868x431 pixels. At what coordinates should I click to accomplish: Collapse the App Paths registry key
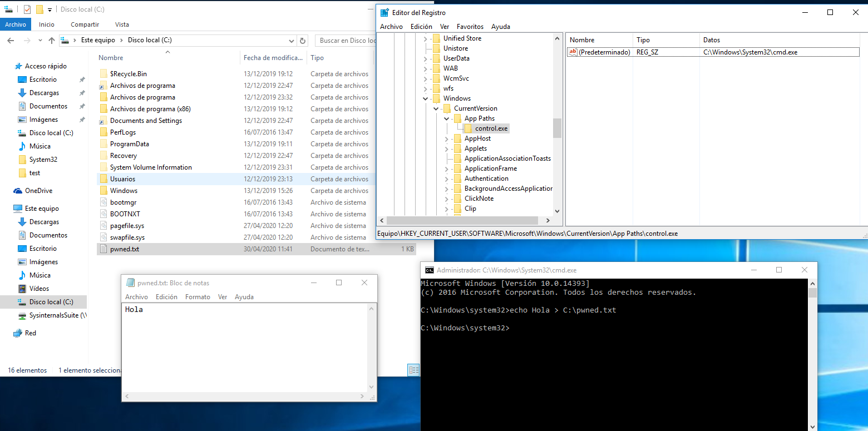447,118
